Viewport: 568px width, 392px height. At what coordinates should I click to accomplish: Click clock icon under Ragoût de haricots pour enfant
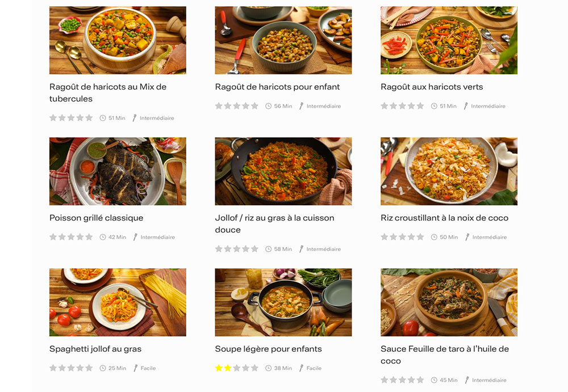(x=269, y=106)
